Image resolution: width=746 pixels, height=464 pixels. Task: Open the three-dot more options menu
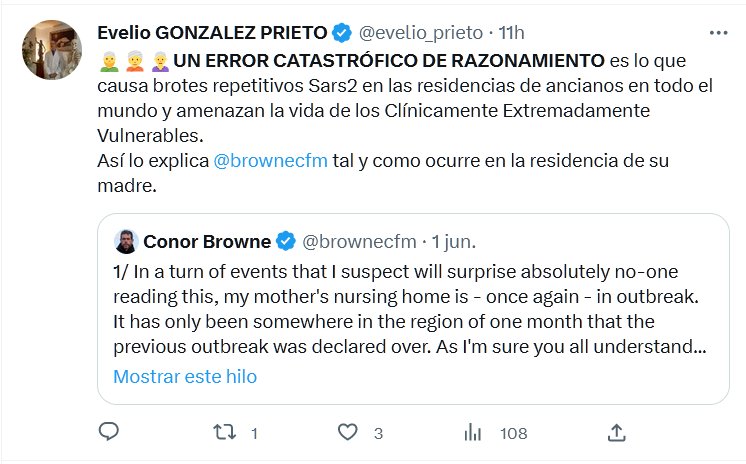click(718, 33)
